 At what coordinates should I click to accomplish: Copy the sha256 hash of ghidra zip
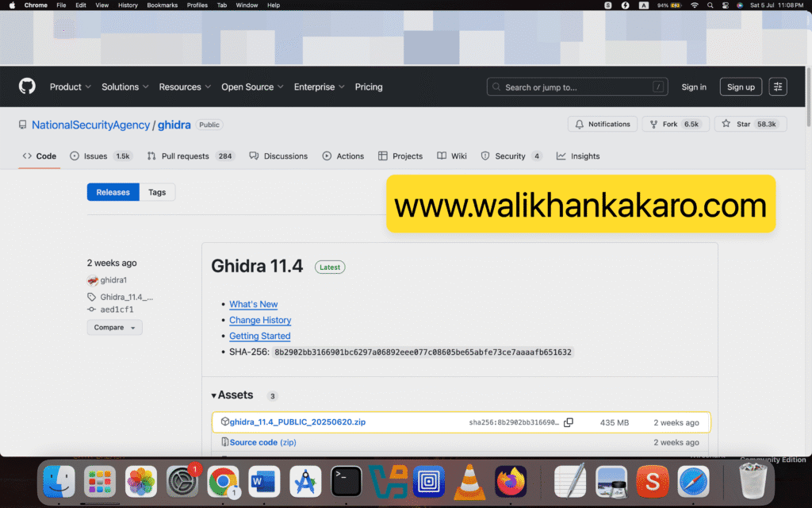pyautogui.click(x=568, y=422)
